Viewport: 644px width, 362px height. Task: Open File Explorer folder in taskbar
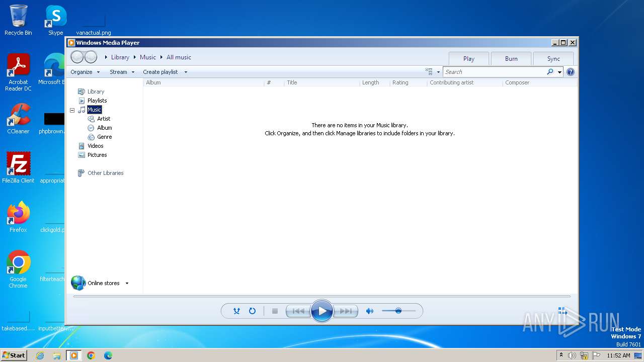point(57,355)
